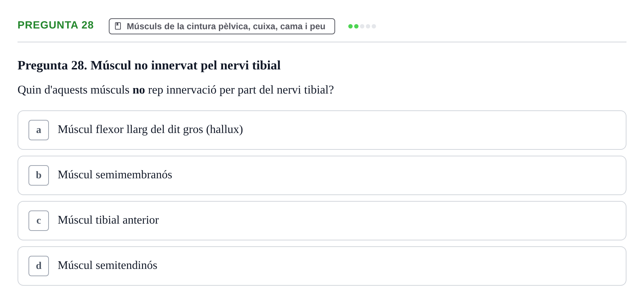Click the question text Quin d'aquests músculs
Image resolution: width=644 pixels, height=304 pixels.
pyautogui.click(x=176, y=90)
